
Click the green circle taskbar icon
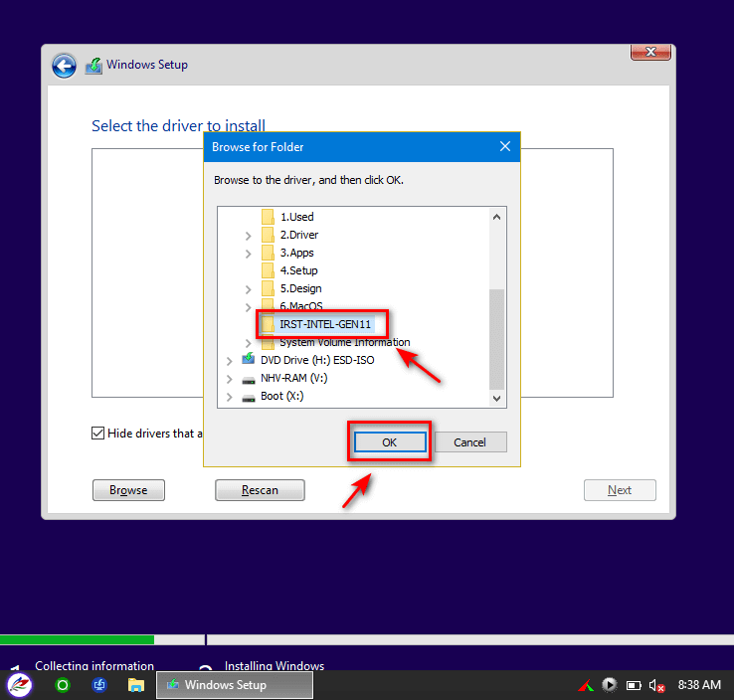(62, 685)
